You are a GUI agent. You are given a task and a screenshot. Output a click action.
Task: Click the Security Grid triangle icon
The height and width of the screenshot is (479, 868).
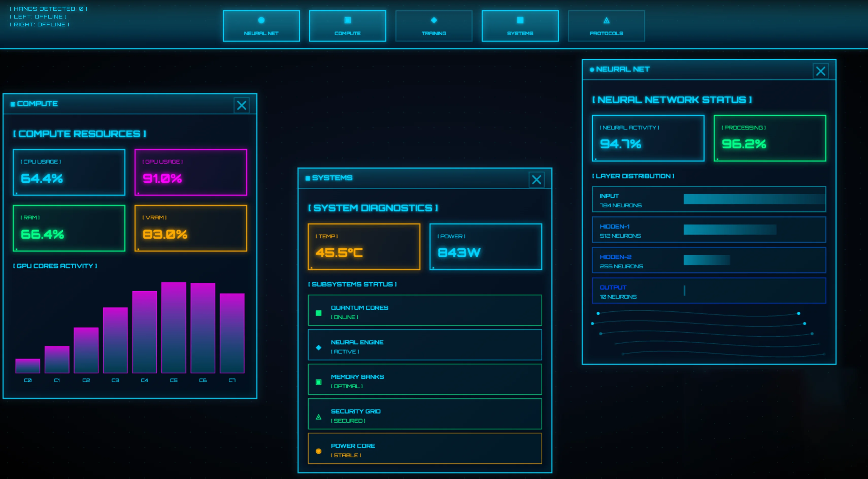[x=319, y=417]
